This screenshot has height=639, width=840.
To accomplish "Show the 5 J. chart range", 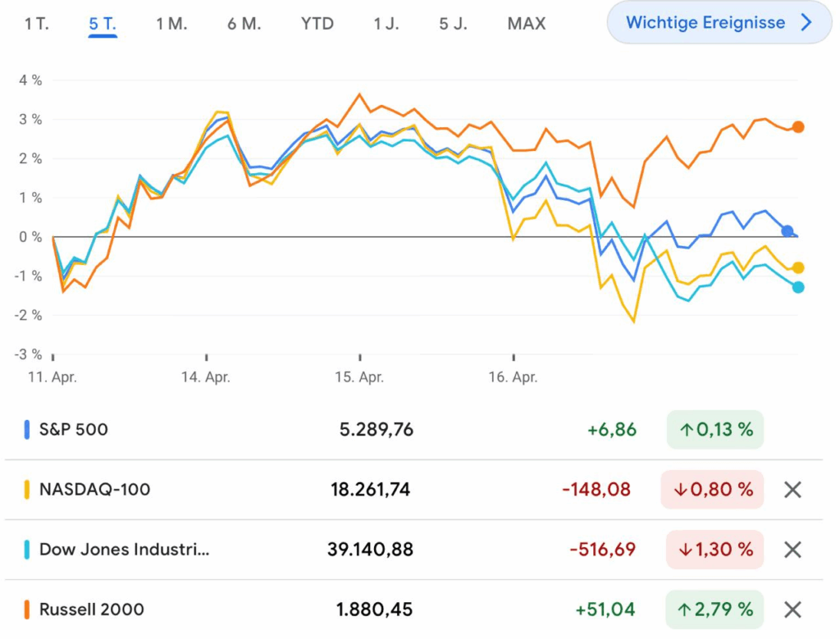I will tap(453, 24).
